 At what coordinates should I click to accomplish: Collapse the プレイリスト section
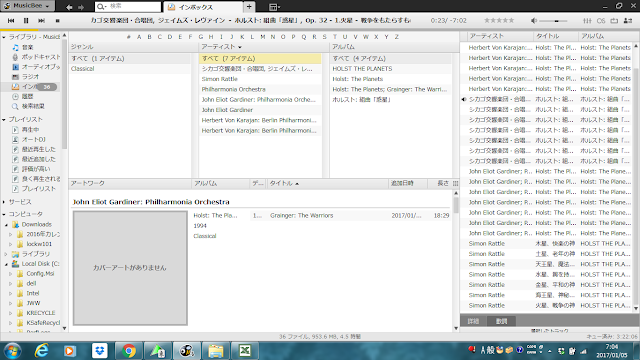coord(4,120)
